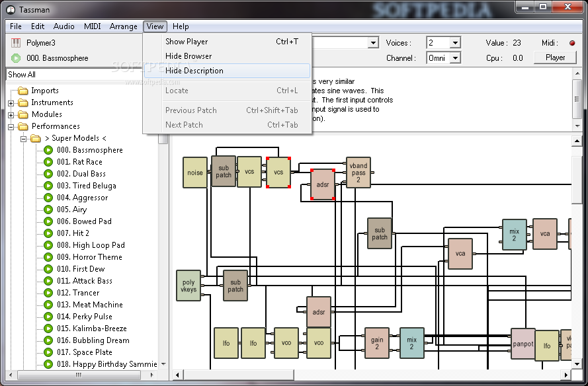Collapse the Performances folder
Viewport: 588px width, 386px height.
tap(11, 127)
